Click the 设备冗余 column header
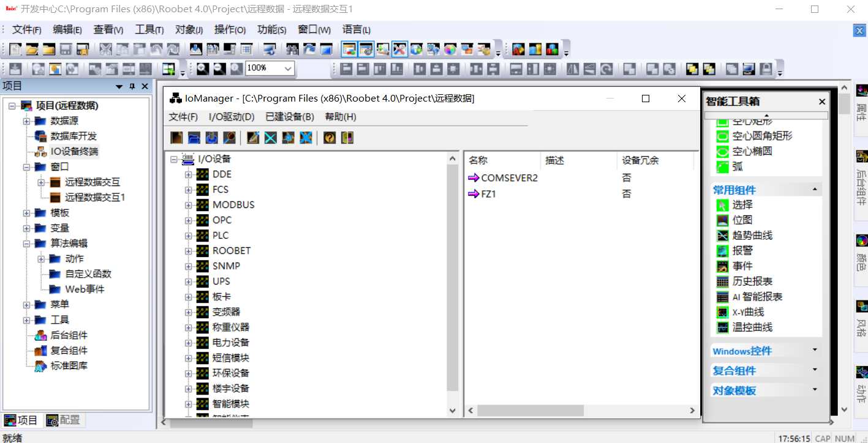This screenshot has height=443, width=868. pyautogui.click(x=640, y=160)
